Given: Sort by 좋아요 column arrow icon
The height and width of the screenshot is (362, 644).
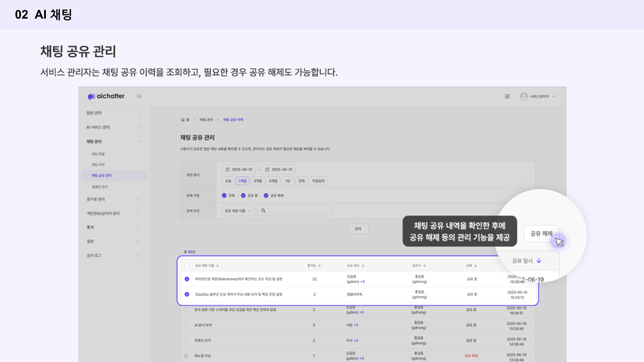Looking at the screenshot, I should pyautogui.click(x=320, y=266).
